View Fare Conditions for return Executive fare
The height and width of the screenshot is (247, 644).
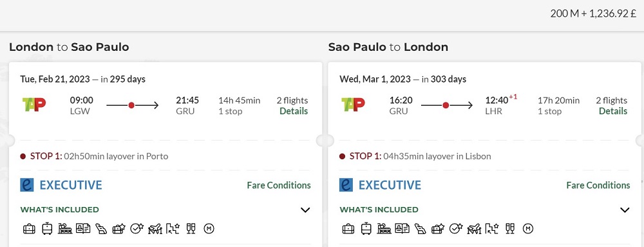pos(598,185)
